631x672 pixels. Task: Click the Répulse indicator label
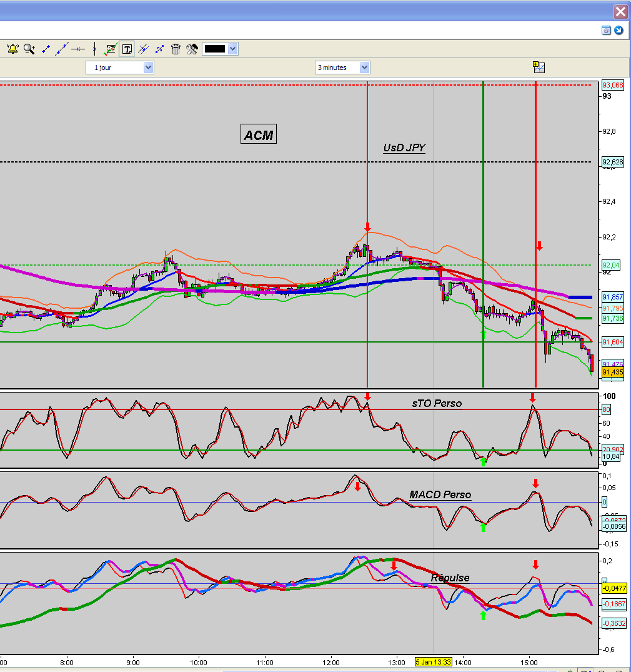tap(450, 578)
